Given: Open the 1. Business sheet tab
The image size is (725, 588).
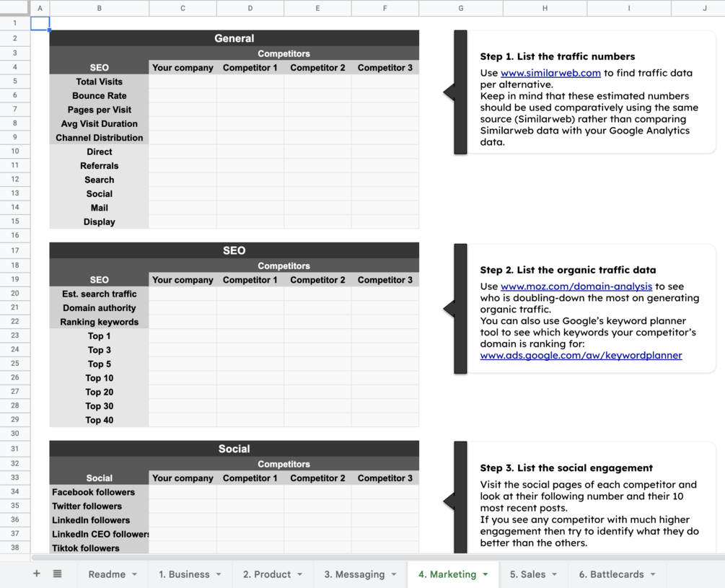Looking at the screenshot, I should pyautogui.click(x=184, y=574).
